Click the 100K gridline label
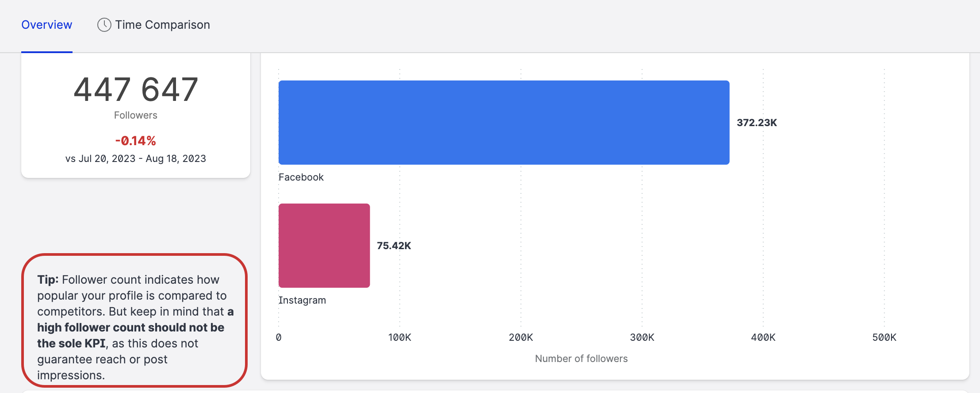980x393 pixels. (400, 337)
